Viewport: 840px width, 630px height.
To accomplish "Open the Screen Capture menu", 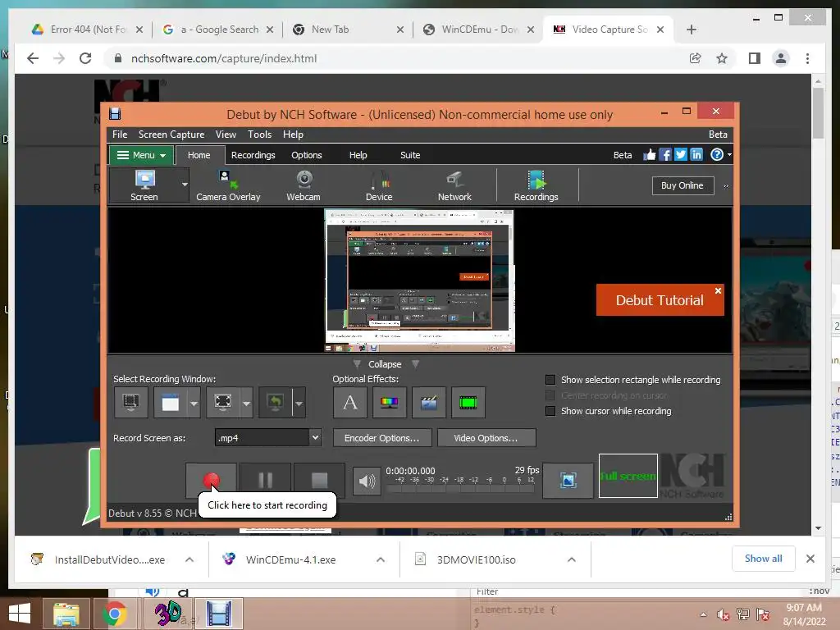I will click(x=171, y=135).
